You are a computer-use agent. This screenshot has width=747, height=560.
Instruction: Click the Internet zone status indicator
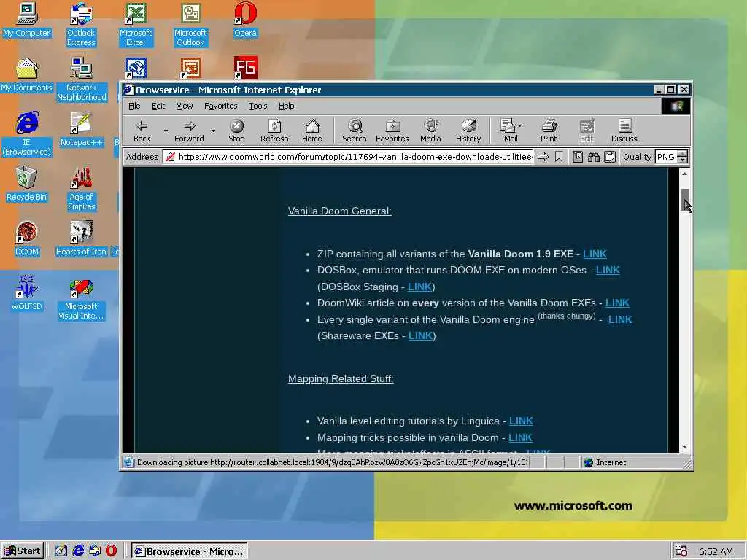[x=605, y=462]
